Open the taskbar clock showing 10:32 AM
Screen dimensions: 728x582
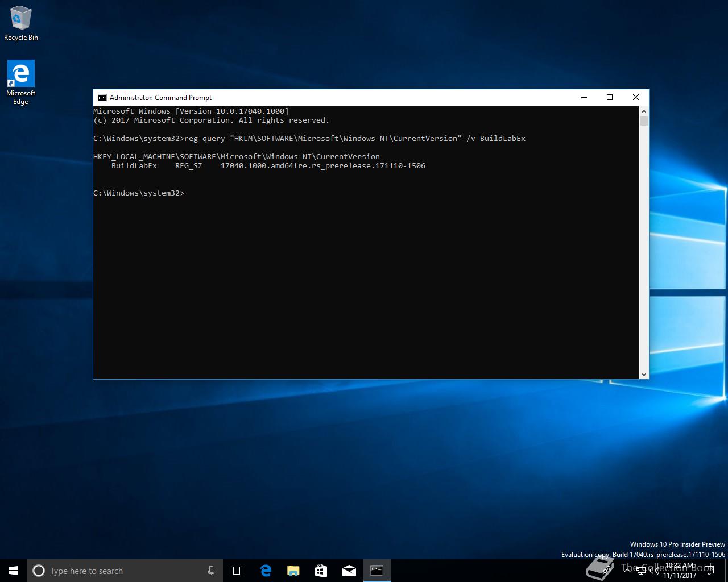[x=680, y=571]
